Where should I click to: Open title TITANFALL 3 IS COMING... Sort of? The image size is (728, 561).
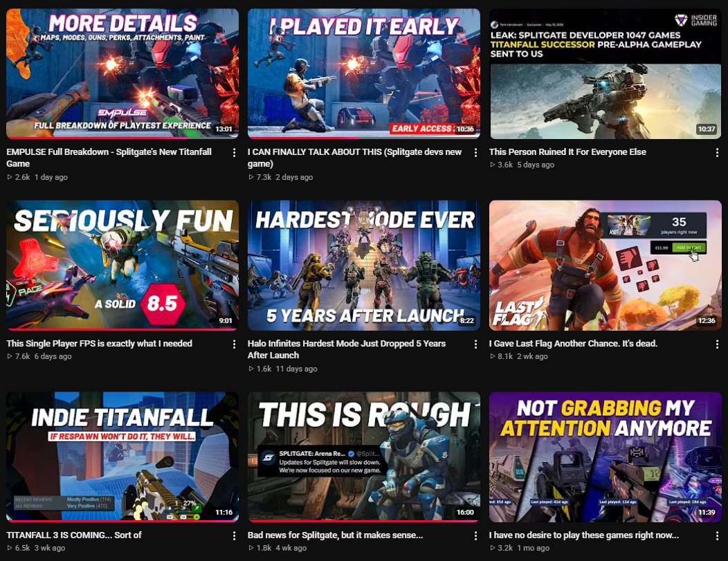pyautogui.click(x=74, y=535)
